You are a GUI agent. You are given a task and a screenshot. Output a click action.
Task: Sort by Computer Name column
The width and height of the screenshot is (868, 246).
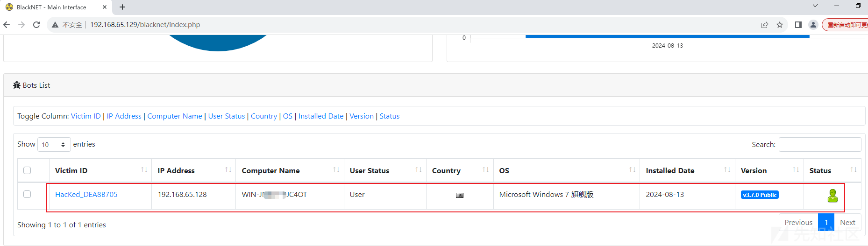pos(290,170)
